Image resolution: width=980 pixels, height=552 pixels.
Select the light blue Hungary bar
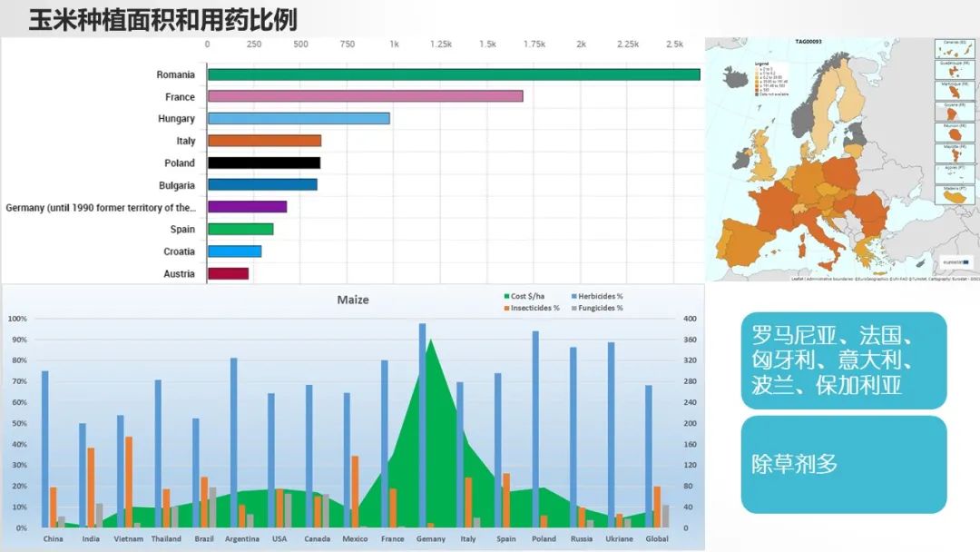(299, 118)
